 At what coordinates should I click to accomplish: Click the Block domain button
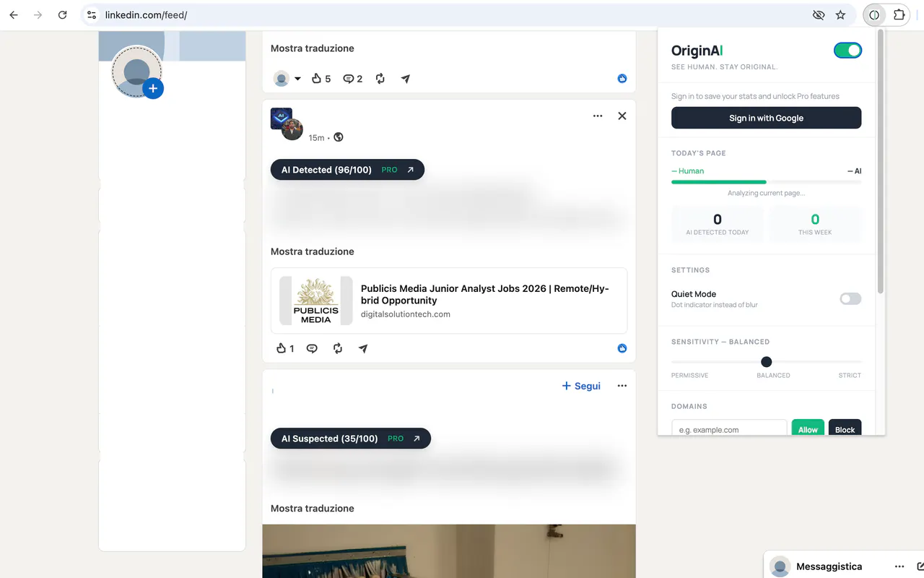coord(845,429)
